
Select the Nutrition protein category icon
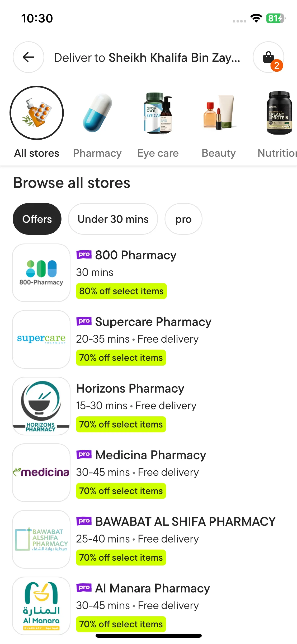[x=279, y=113]
